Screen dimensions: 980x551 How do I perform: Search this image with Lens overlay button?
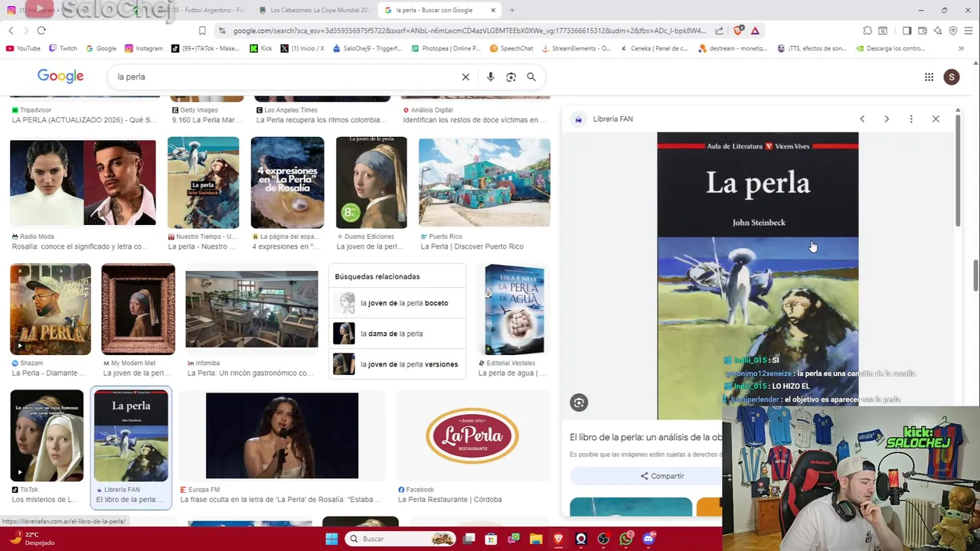(579, 403)
